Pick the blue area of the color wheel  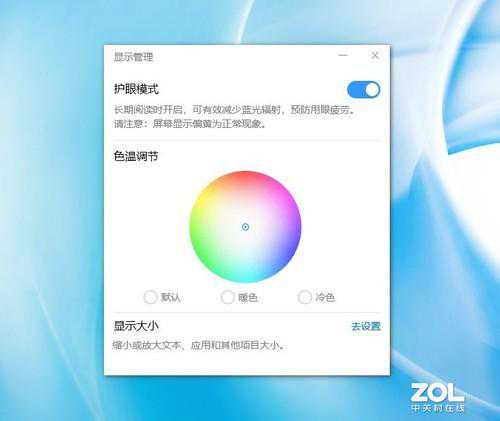point(288,252)
